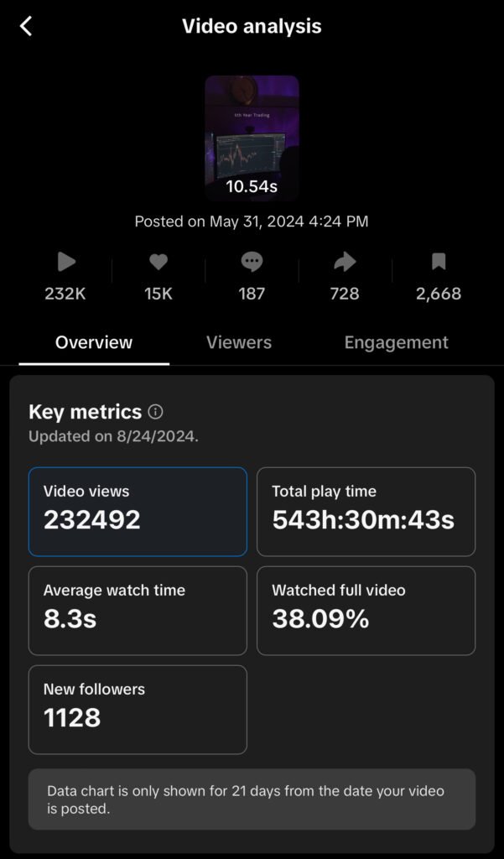Screen dimensions: 504x859
Task: Tap the comments bubble icon
Action: [x=252, y=263]
